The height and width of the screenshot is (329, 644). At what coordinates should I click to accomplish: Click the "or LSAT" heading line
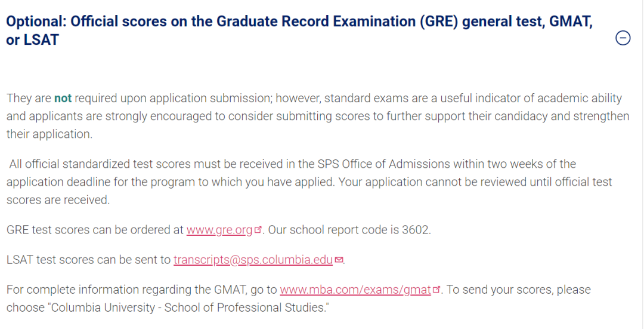[32, 40]
